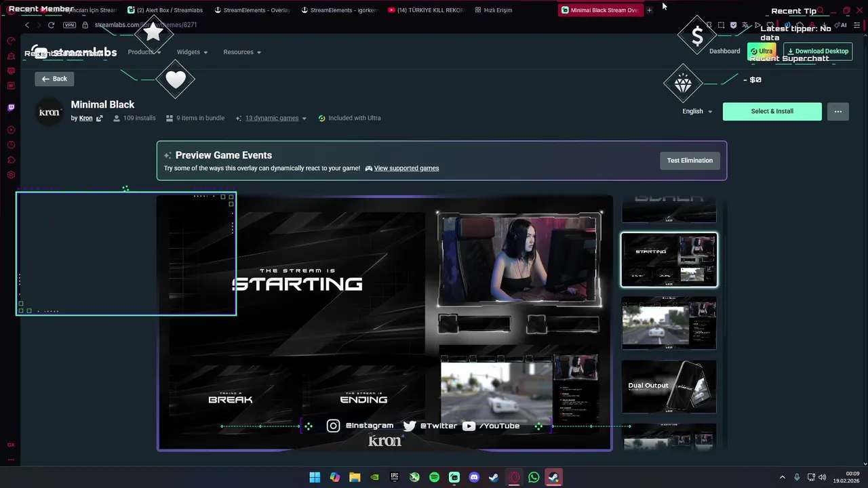Open Epic Games Launcher from taskbar
The image size is (868, 488).
[395, 477]
